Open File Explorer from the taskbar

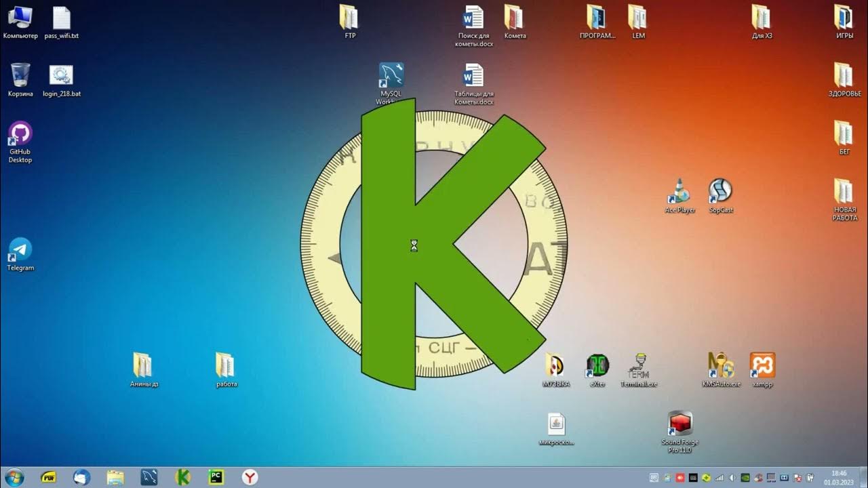click(x=116, y=477)
